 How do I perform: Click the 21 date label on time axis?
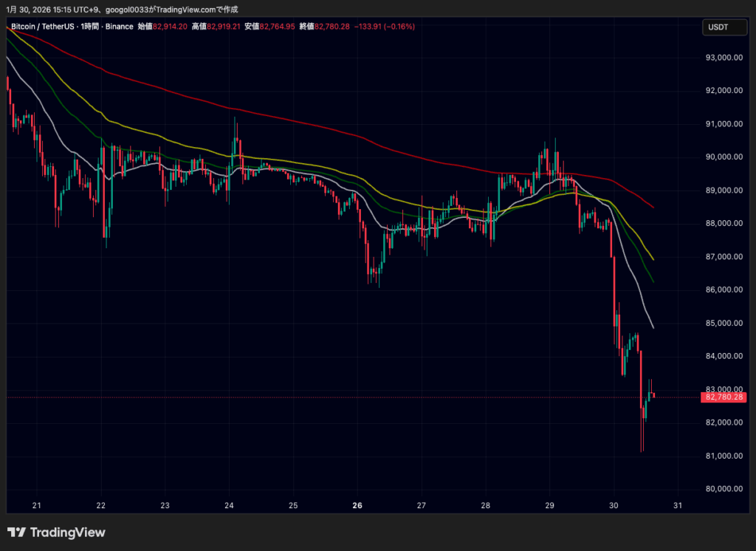37,506
